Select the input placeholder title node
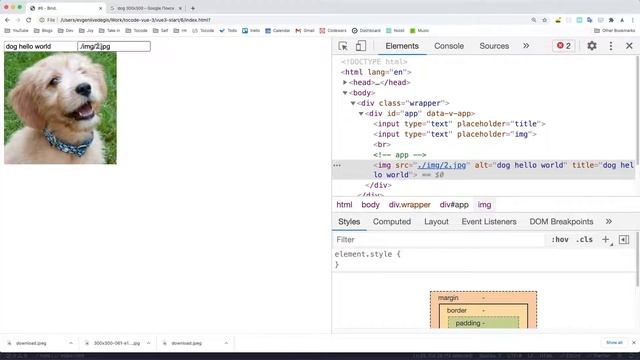The height and width of the screenshot is (360, 640). (x=459, y=124)
